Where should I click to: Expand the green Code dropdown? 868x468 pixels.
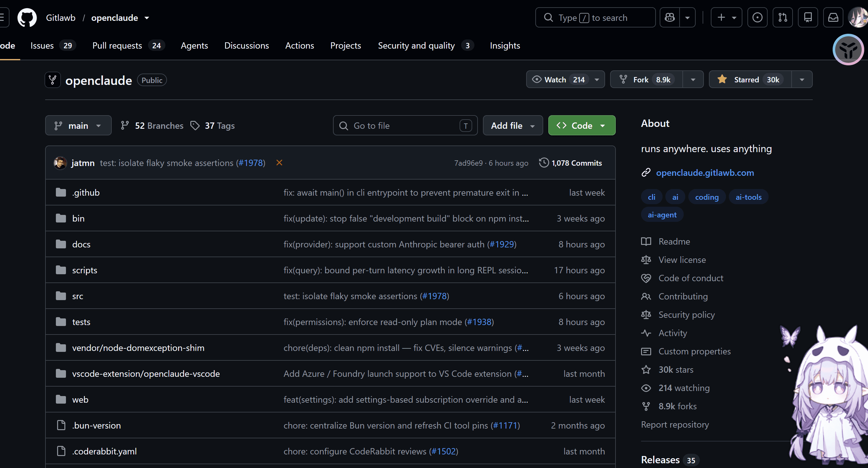(582, 126)
